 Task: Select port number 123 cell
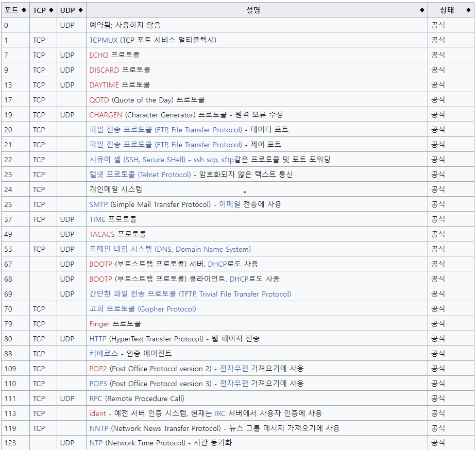(x=15, y=443)
